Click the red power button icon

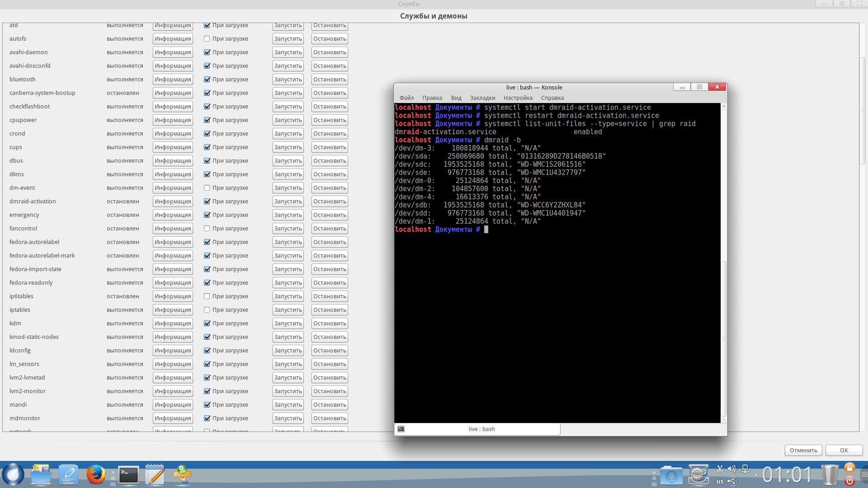[x=849, y=481]
